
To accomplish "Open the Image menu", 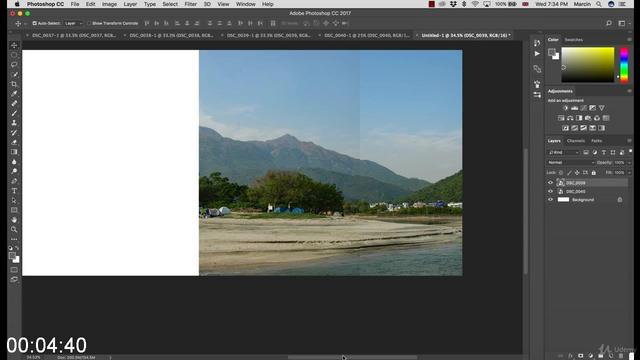I will click(x=109, y=4).
